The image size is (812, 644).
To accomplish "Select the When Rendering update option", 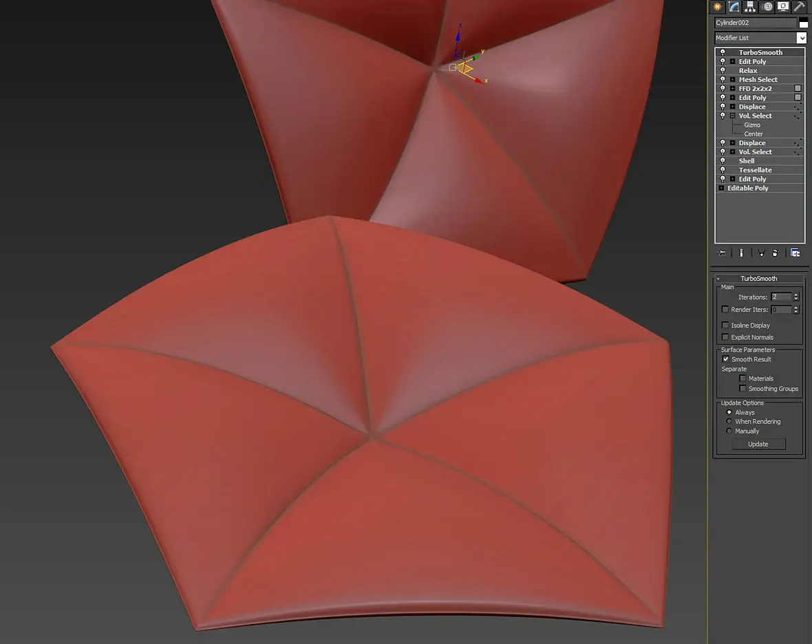I will tap(729, 421).
